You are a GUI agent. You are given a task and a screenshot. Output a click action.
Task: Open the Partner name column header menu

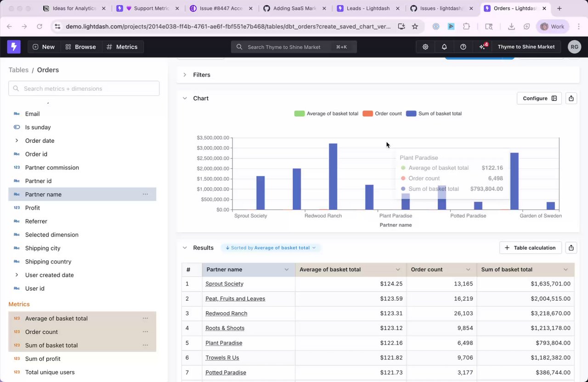(287, 270)
